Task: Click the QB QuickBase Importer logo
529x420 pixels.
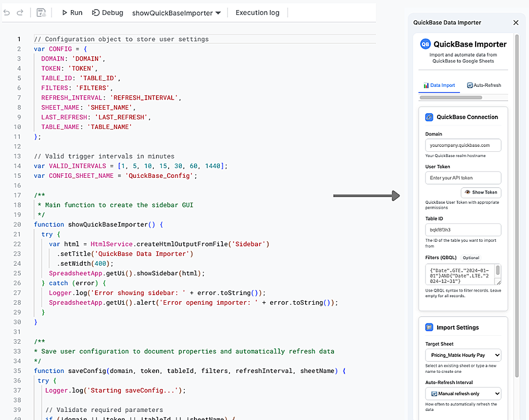Action: click(425, 44)
